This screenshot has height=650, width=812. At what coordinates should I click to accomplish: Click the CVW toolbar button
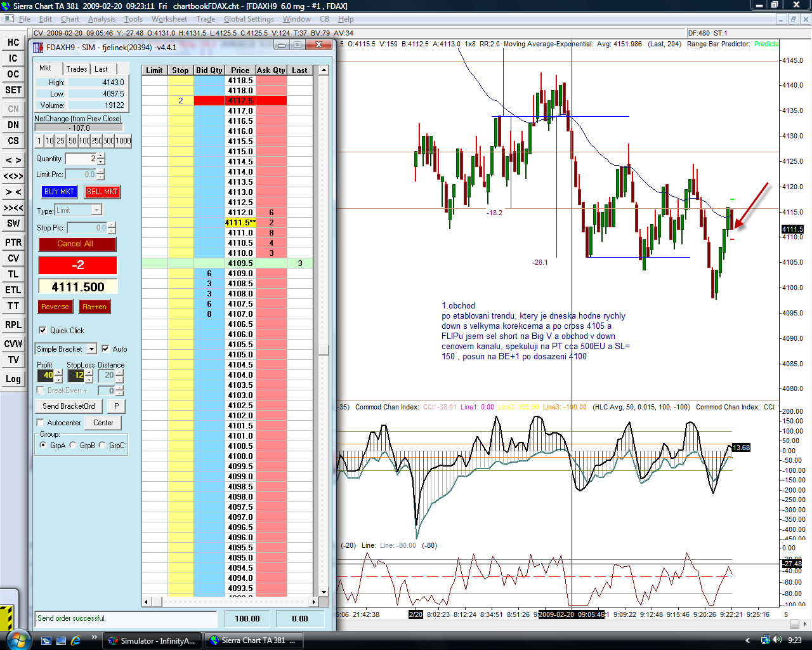pyautogui.click(x=13, y=344)
